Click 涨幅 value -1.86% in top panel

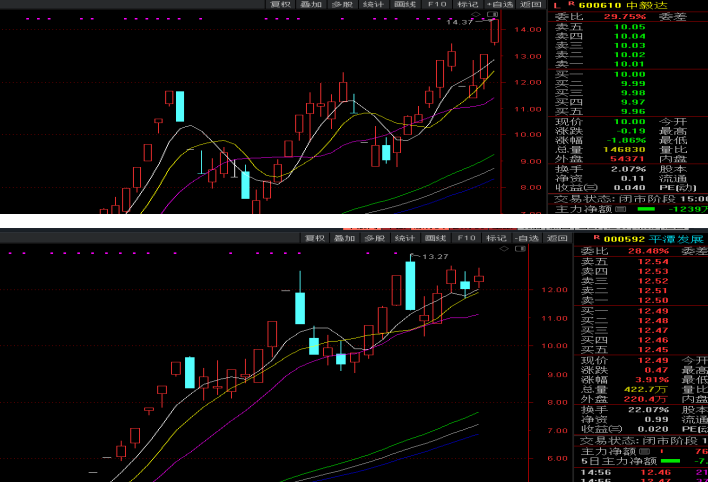(x=626, y=140)
